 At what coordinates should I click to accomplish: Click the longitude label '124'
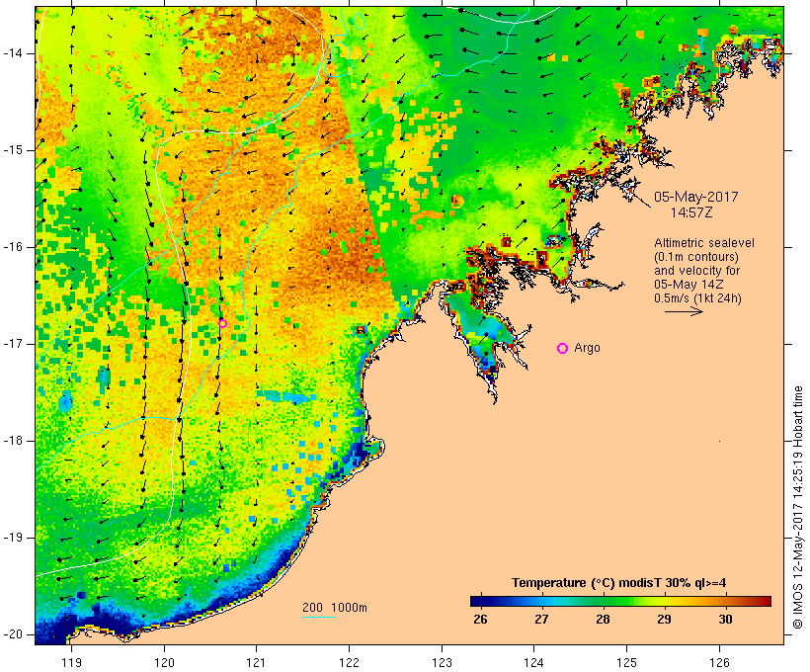tap(534, 662)
